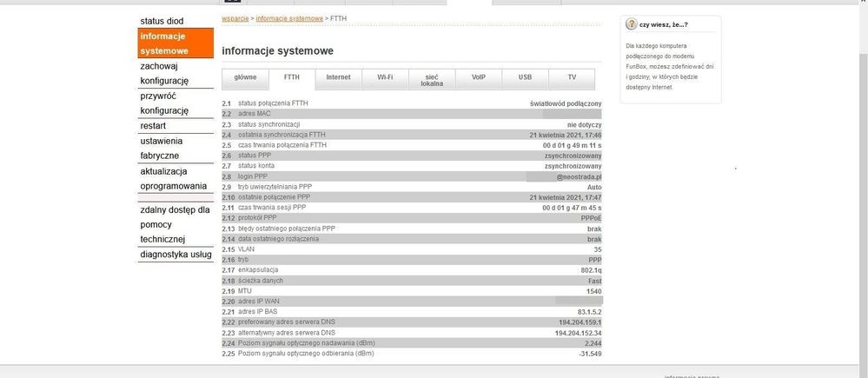Select the USB tab
This screenshot has height=378, width=868.
coord(525,77)
